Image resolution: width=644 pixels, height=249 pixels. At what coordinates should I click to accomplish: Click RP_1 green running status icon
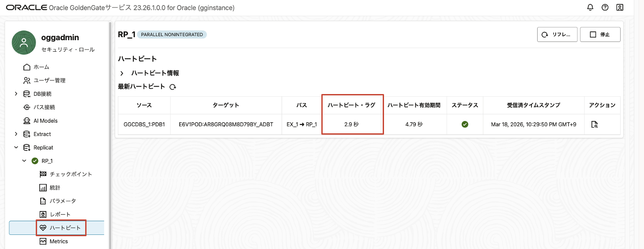coord(35,161)
